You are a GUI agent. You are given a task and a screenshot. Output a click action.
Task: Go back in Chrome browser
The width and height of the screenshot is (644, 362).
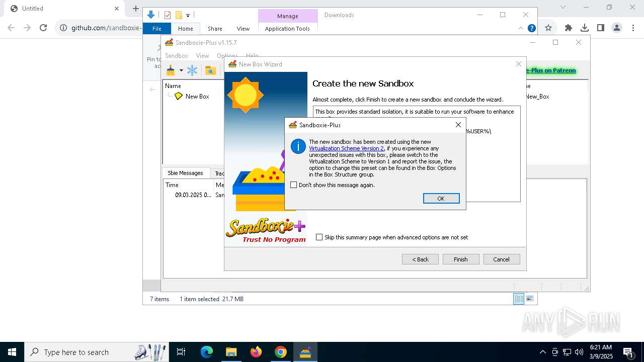click(x=11, y=28)
